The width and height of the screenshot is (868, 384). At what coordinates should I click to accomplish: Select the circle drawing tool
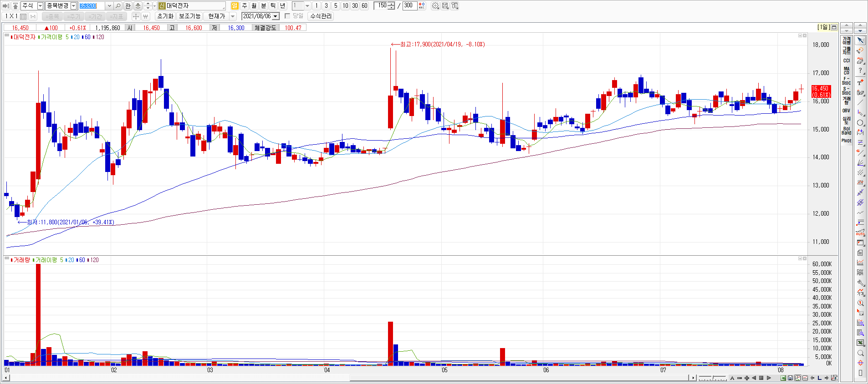pos(860,123)
